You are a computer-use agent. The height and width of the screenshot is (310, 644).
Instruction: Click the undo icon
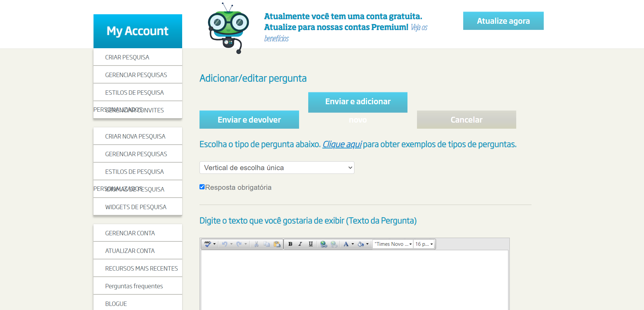(225, 244)
